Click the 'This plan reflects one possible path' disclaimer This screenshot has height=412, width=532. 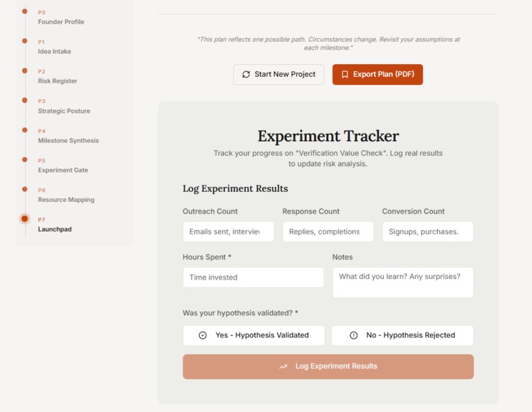click(328, 43)
